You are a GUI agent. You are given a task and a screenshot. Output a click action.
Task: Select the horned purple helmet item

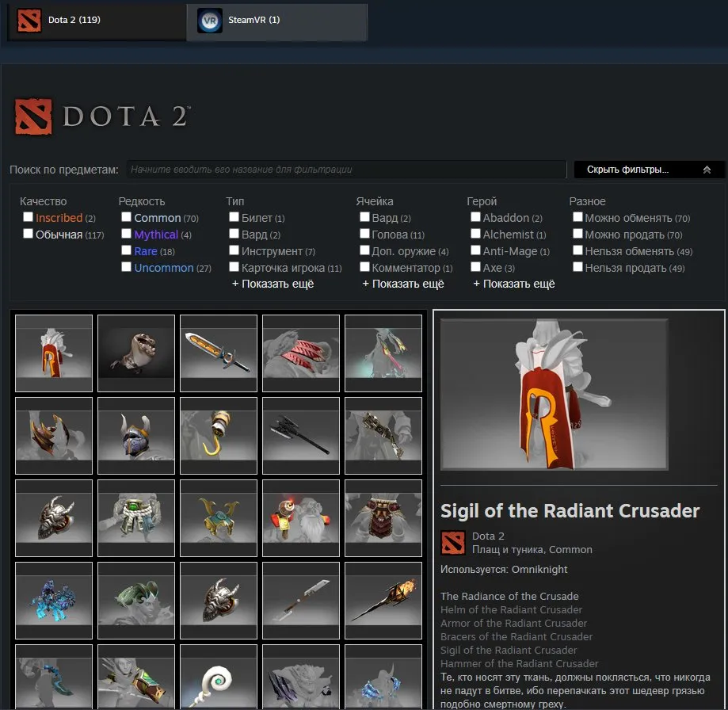[136, 436]
